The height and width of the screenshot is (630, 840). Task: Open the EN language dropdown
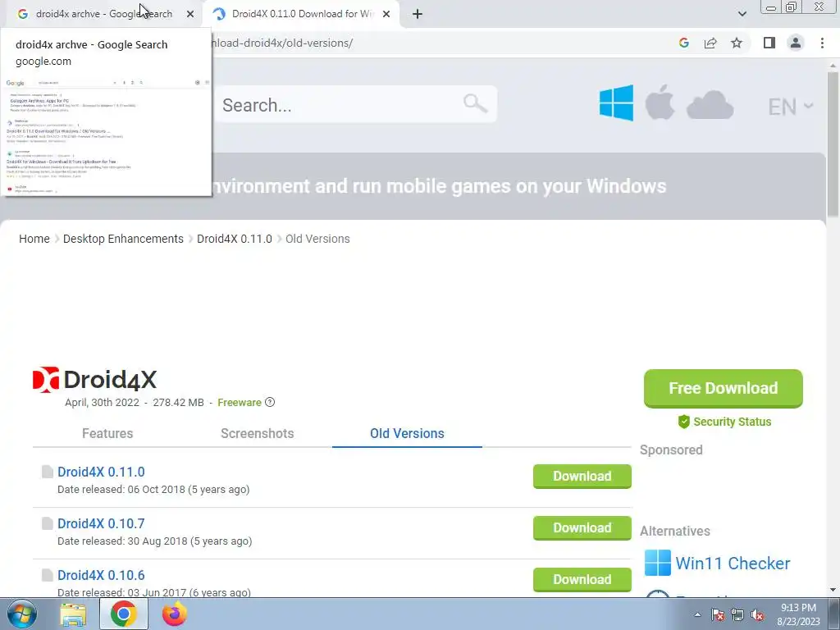coord(791,107)
